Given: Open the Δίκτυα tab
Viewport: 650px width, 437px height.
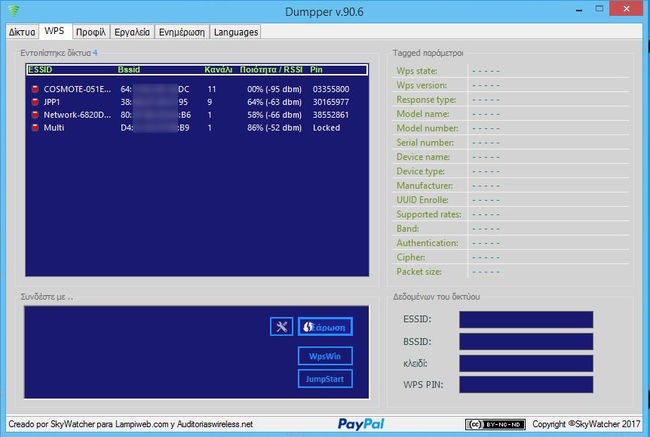Looking at the screenshot, I should pyautogui.click(x=22, y=32).
